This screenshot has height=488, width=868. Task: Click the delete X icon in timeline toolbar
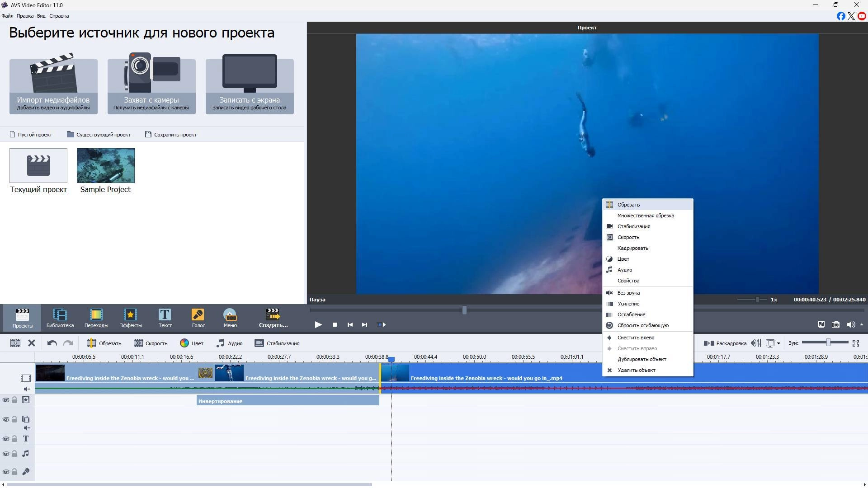[32, 343]
